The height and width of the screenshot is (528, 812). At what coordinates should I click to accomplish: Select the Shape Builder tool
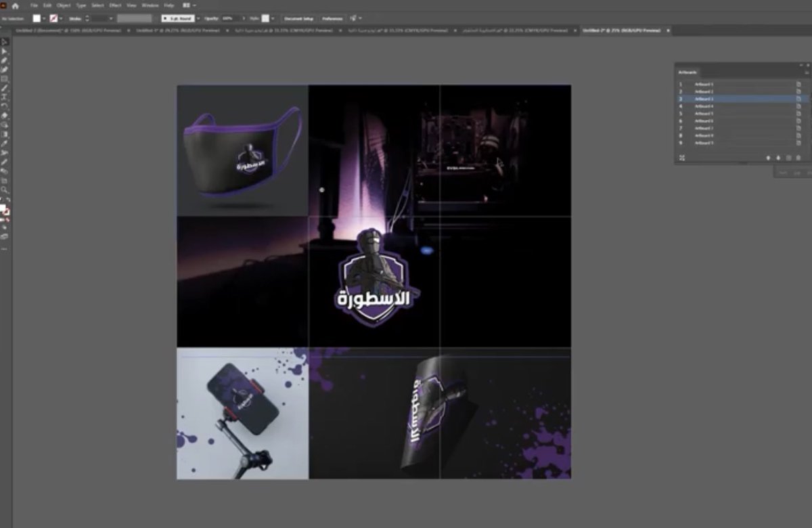(5, 125)
